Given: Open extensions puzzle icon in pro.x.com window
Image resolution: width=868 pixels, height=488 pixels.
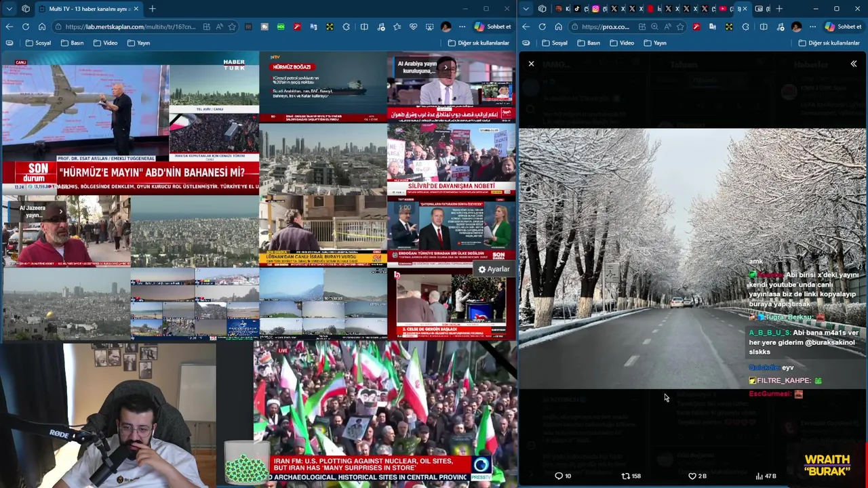Looking at the screenshot, I should [745, 26].
